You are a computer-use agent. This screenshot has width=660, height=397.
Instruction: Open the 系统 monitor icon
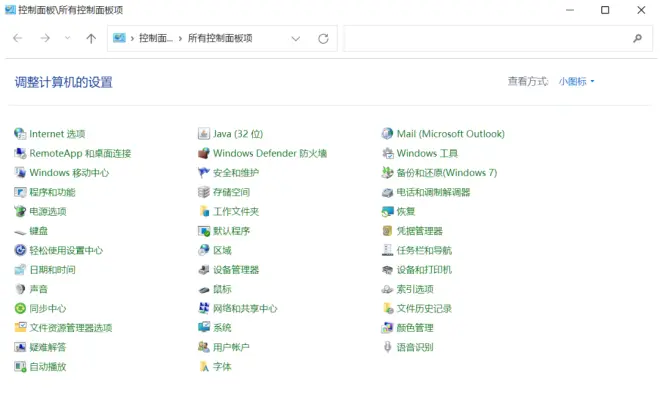(x=204, y=328)
